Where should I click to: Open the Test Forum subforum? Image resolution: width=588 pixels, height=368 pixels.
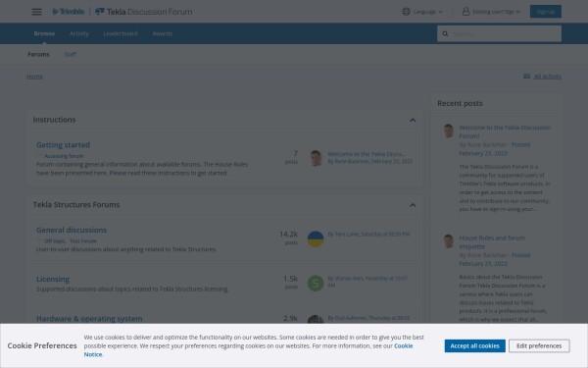pyautogui.click(x=83, y=241)
